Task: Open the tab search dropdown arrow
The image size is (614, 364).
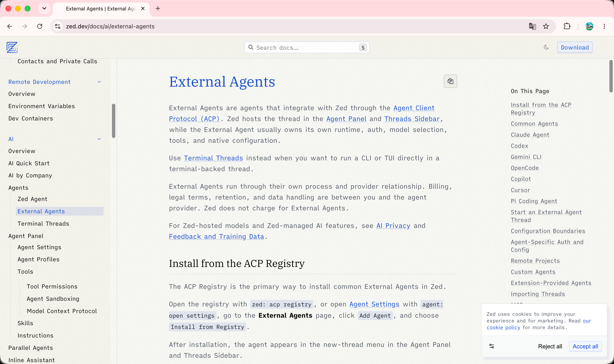Action: pyautogui.click(x=44, y=9)
